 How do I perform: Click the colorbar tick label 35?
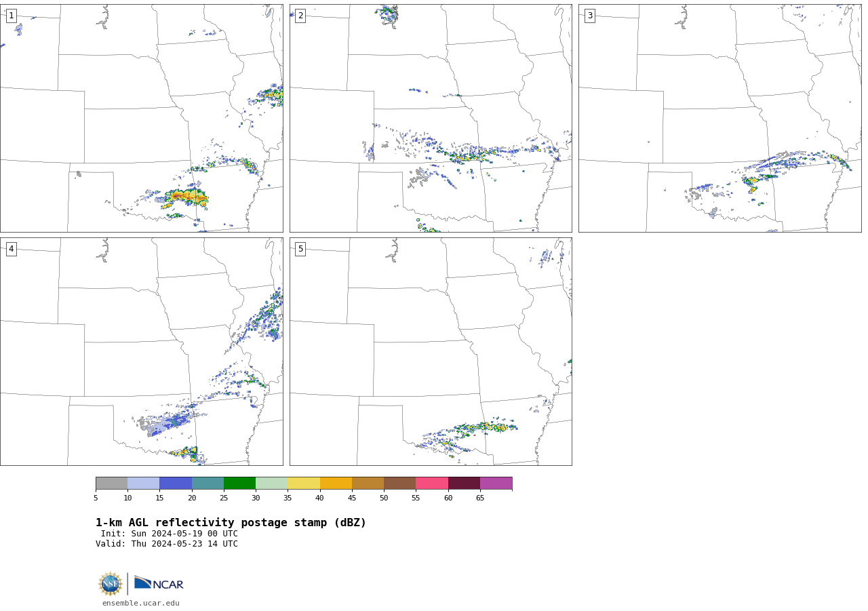pos(288,498)
